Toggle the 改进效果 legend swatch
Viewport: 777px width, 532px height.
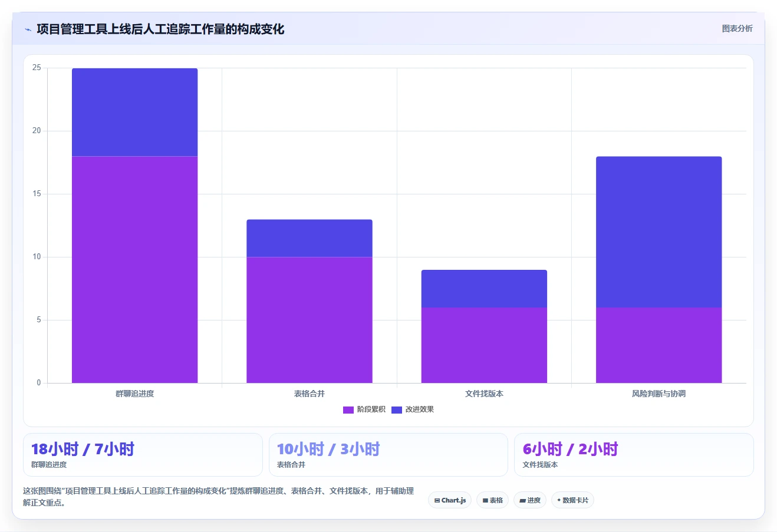tap(396, 409)
